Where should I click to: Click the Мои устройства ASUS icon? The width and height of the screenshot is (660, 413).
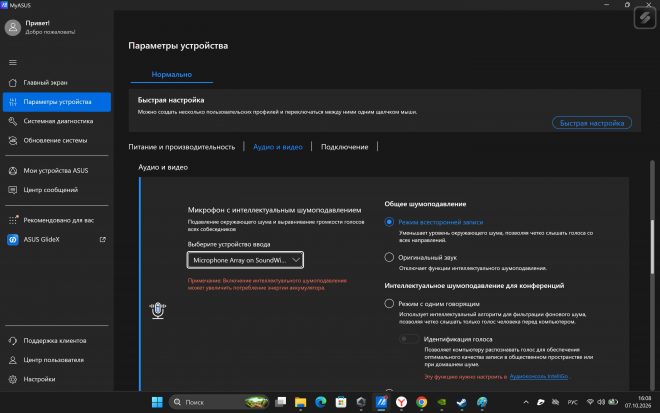pyautogui.click(x=13, y=171)
